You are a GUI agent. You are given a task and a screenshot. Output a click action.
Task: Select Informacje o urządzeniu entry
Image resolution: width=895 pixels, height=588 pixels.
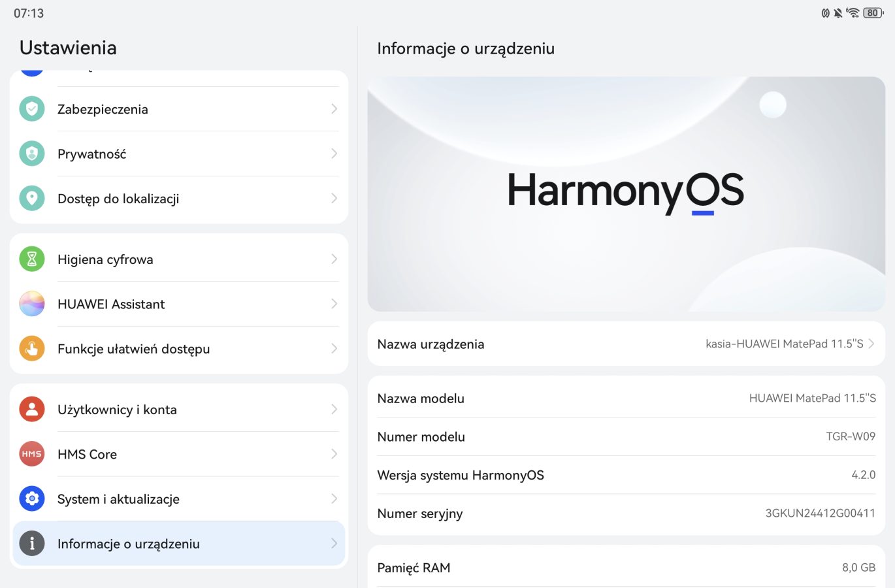tap(179, 544)
